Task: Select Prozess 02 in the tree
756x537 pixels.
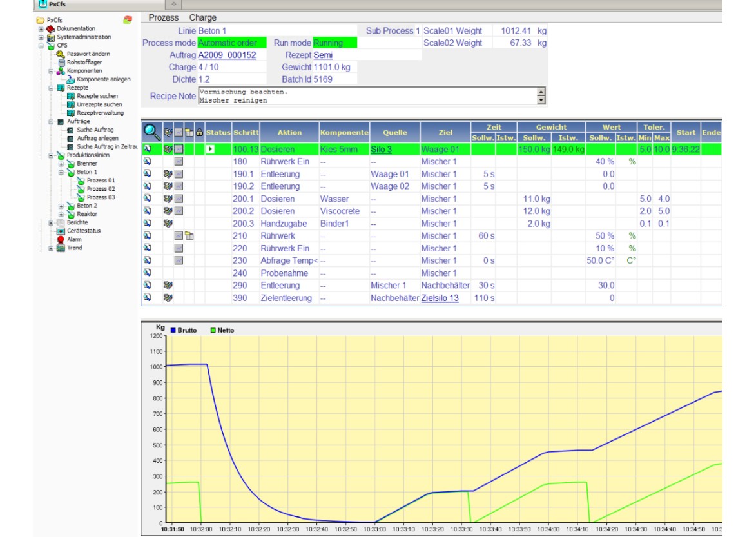Action: [x=101, y=189]
